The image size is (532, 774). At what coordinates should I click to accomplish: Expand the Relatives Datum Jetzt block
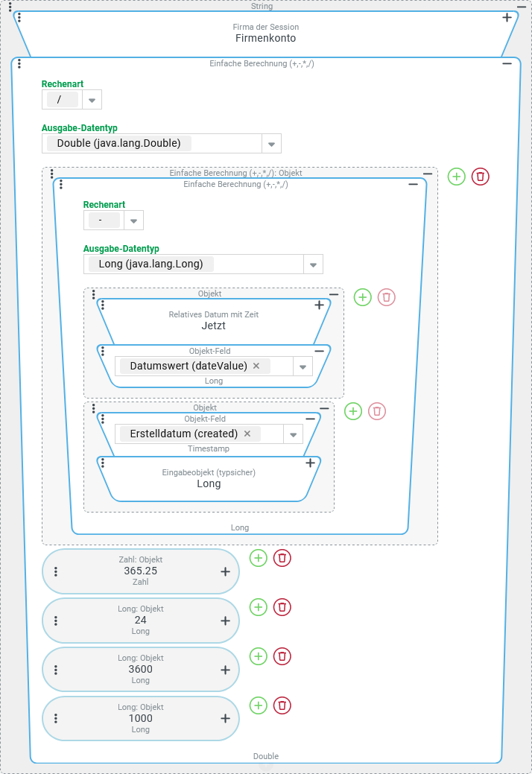pyautogui.click(x=319, y=305)
